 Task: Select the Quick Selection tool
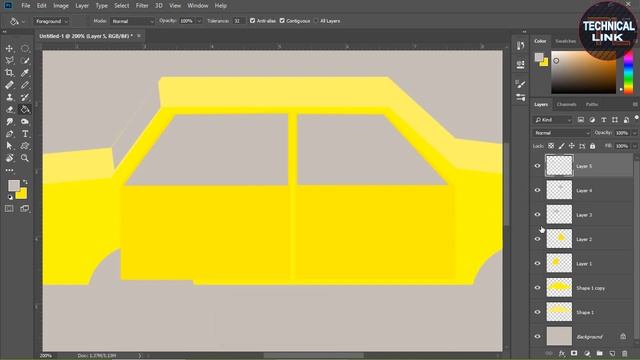point(25,61)
